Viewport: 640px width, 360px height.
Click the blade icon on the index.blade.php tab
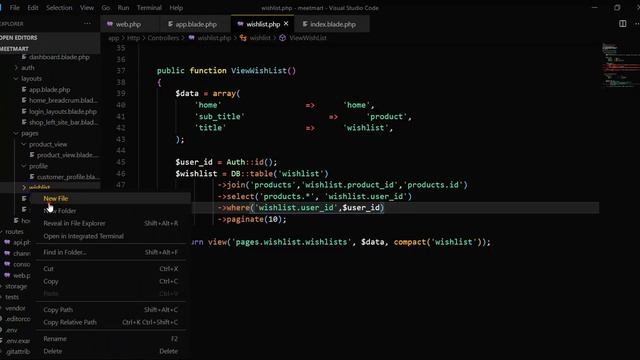[305, 24]
